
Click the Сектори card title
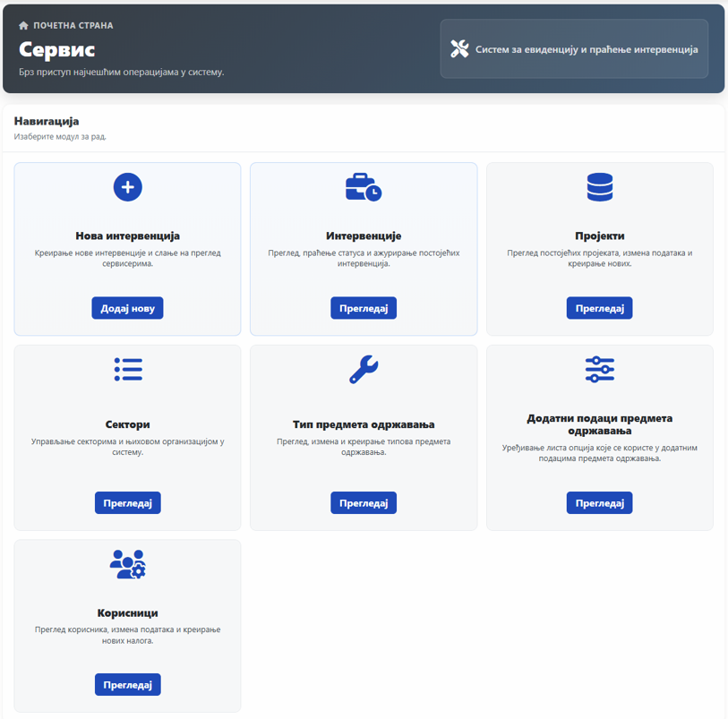point(128,424)
